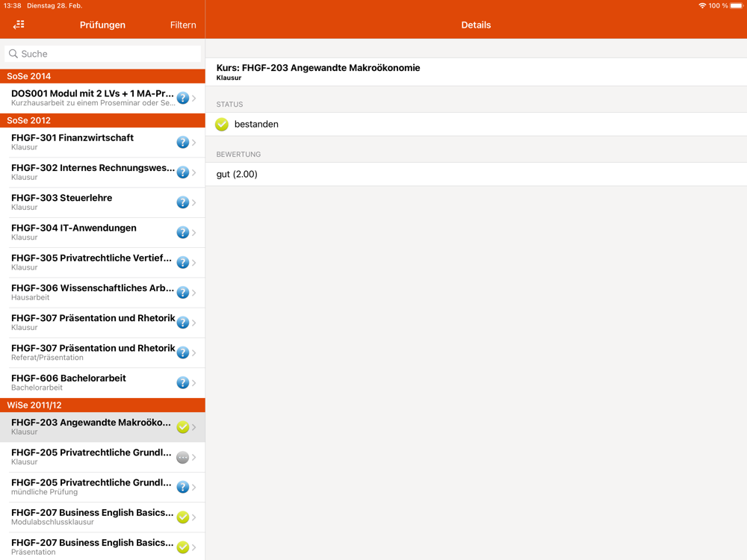
Task: Tap the gut (2.00) grade value
Action: [x=237, y=174]
